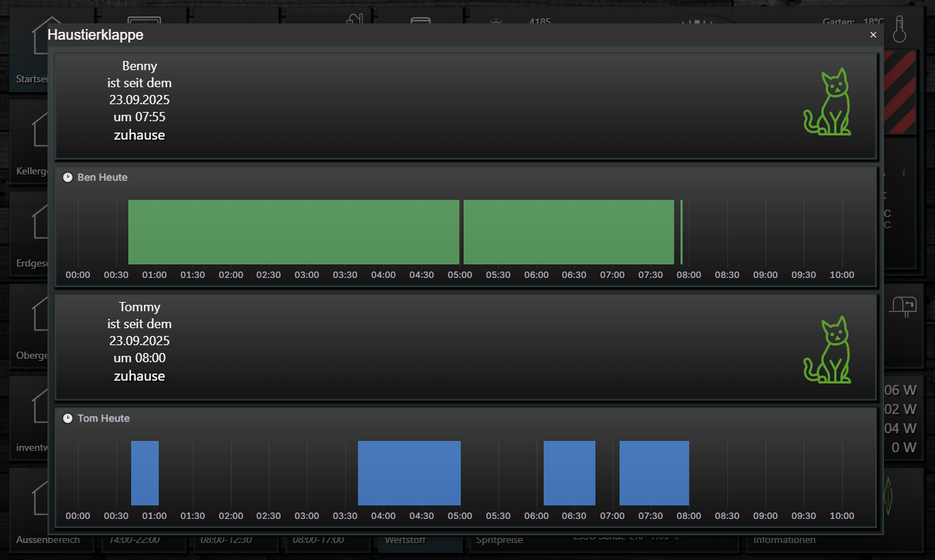This screenshot has width=935, height=560.
Task: Select the Haustierklappe dialog title
Action: pyautogui.click(x=95, y=35)
